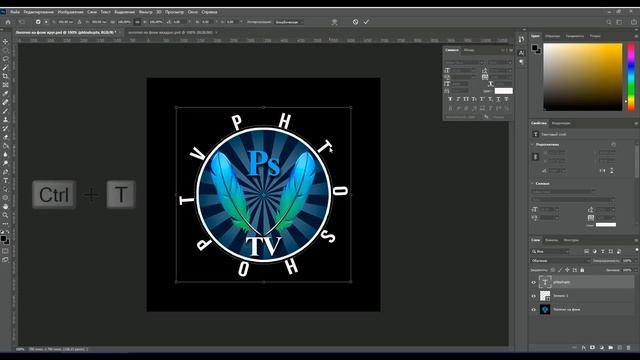Image resolution: width=640 pixels, height=360 pixels.
Task: Commit the transform with the checkmark
Action: [x=366, y=22]
